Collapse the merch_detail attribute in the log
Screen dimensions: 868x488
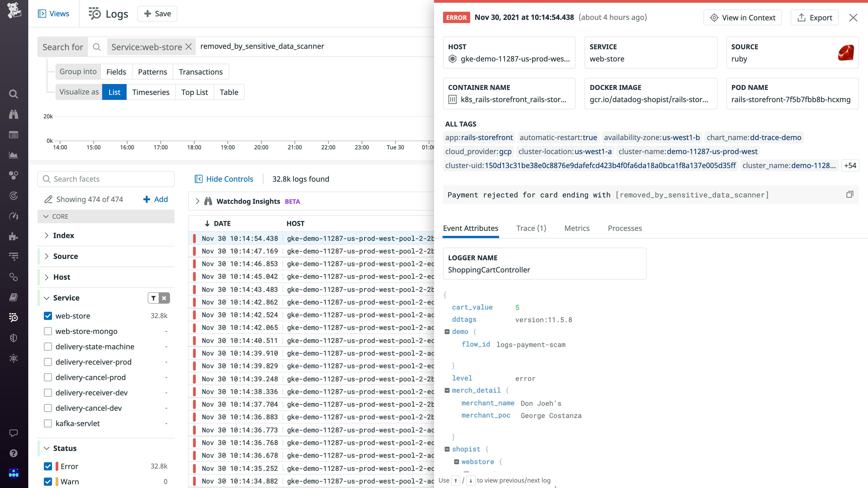click(x=447, y=390)
